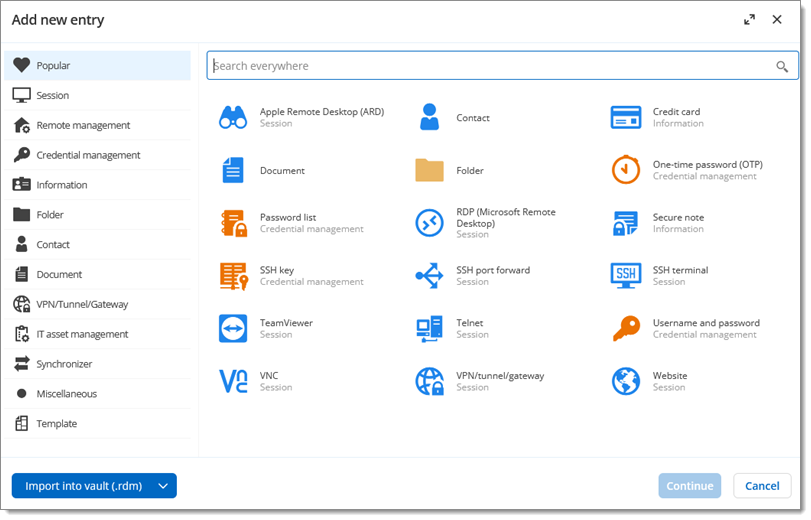Viewport: 811px width, 520px height.
Task: Go to the Synchronizer category
Action: coord(64,364)
